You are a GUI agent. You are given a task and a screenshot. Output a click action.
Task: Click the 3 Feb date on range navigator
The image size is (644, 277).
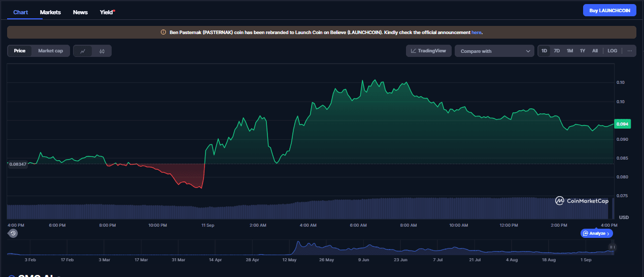pyautogui.click(x=30, y=260)
